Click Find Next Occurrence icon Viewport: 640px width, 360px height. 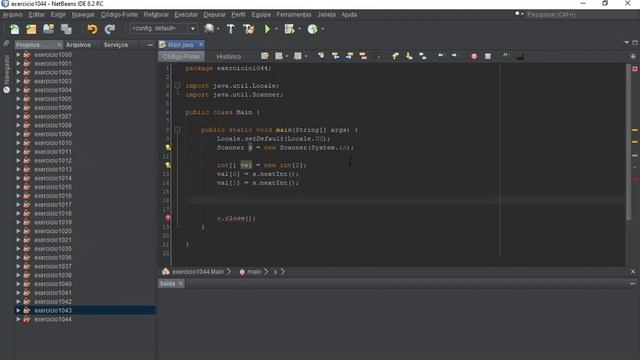349,56
